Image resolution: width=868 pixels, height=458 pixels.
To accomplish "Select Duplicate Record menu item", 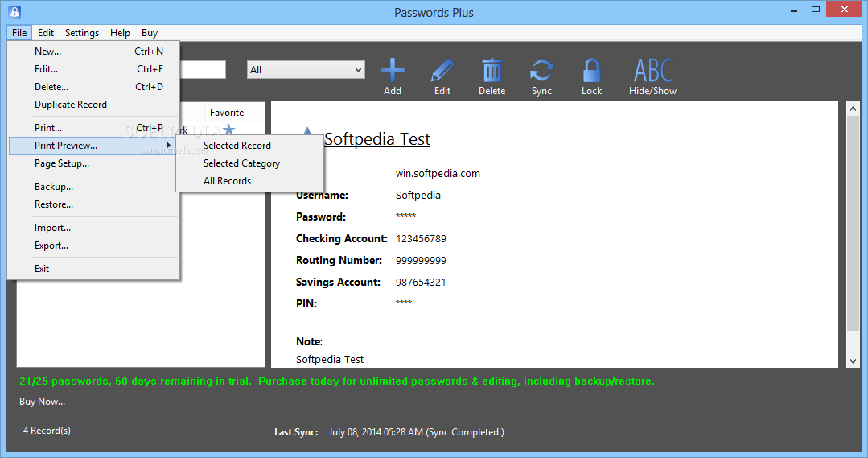I will (94, 105).
